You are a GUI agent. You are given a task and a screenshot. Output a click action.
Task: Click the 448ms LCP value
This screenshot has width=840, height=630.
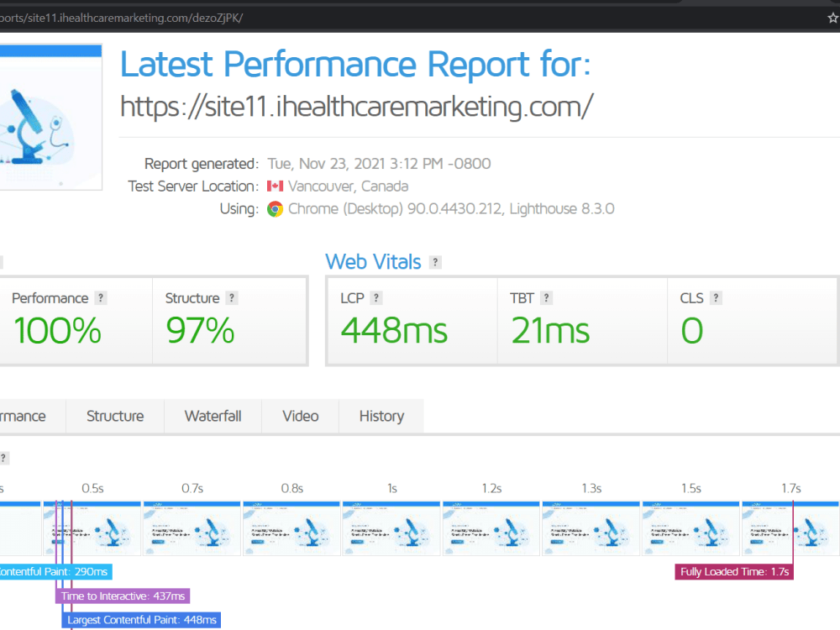(394, 330)
